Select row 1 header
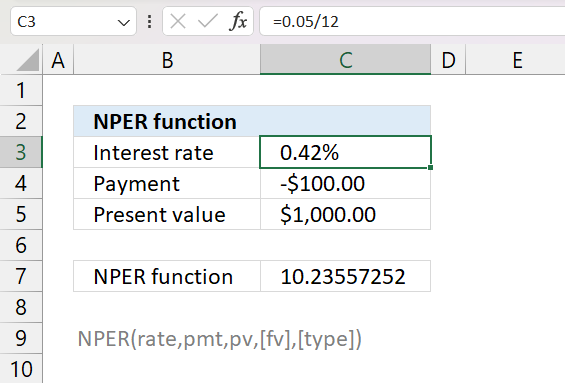Screen dimensions: 565x383 21,90
